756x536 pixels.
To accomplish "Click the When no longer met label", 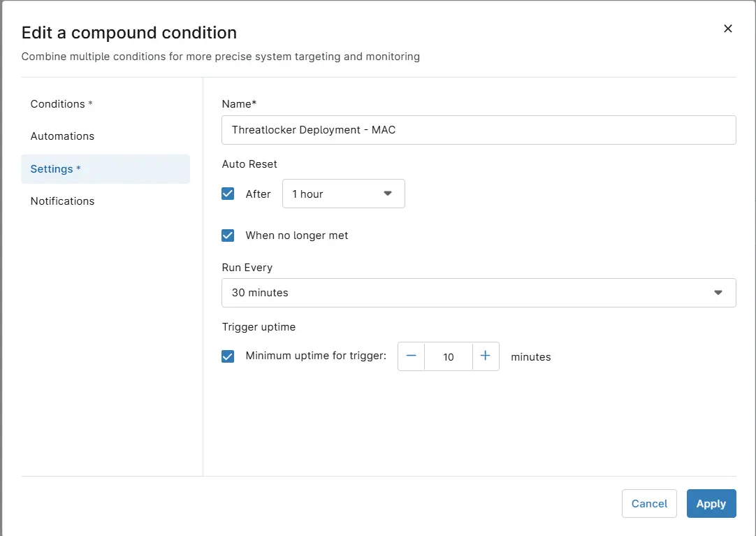I will [296, 236].
